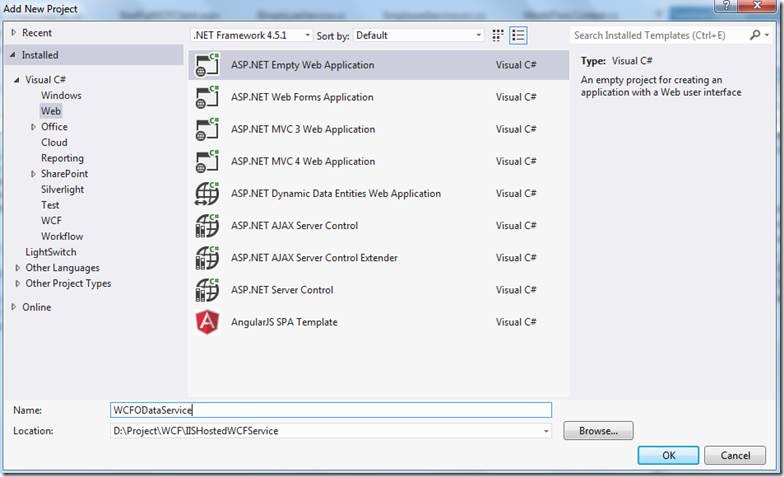Select the Web category
The image size is (784, 477).
tap(51, 111)
